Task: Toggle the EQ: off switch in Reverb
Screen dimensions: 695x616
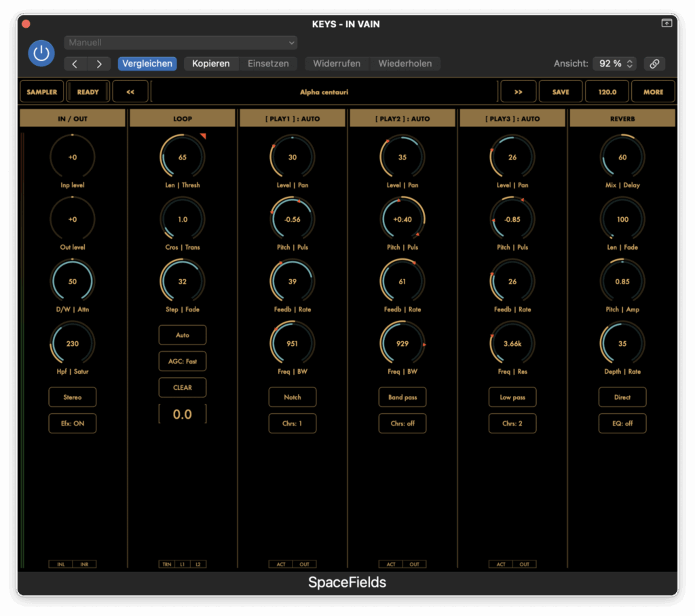Action: coord(622,423)
